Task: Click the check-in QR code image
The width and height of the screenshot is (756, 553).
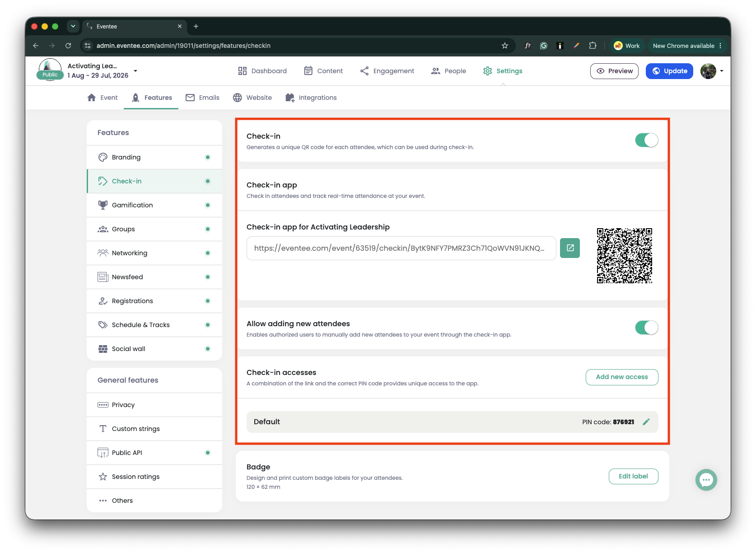Action: [625, 256]
